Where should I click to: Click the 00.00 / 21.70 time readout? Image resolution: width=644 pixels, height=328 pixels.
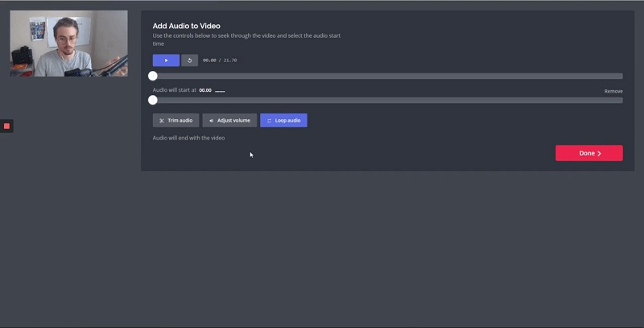coord(220,60)
